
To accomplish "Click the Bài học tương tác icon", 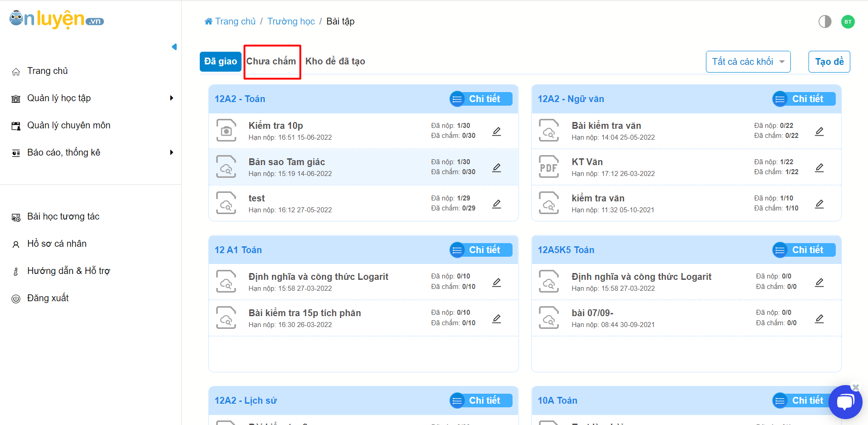I will point(16,217).
